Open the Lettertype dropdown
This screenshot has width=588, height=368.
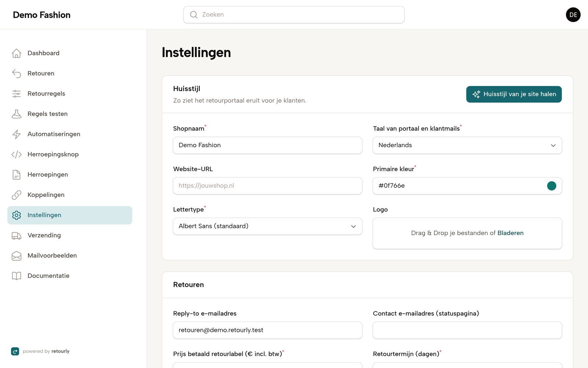click(268, 226)
